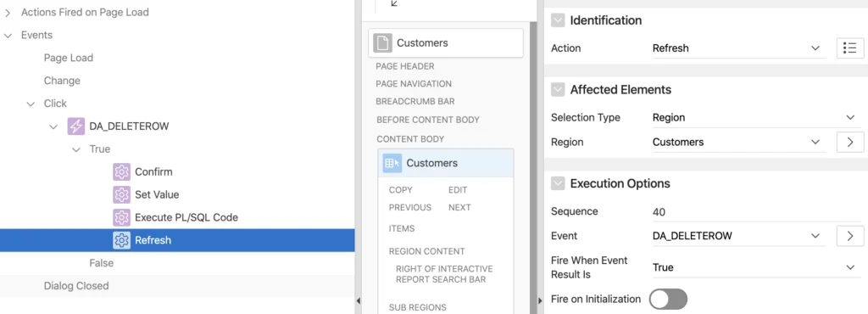
Task: Collapse the Click event node
Action: pyautogui.click(x=31, y=104)
